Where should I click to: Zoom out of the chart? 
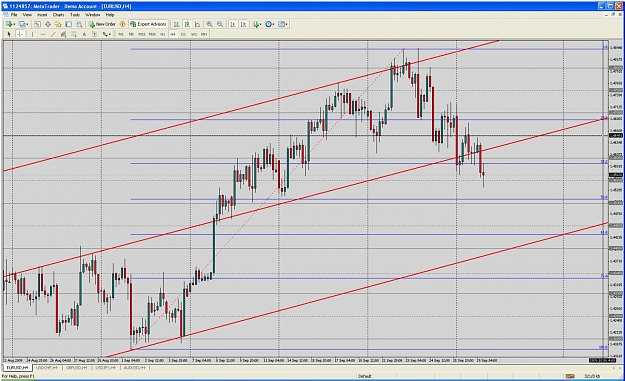[220, 24]
